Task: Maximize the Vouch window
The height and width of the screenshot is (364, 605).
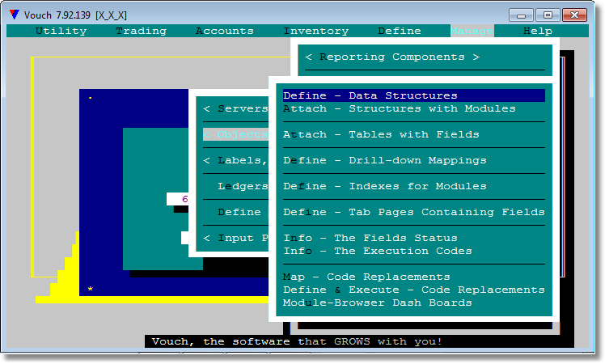Action: tap(548, 15)
